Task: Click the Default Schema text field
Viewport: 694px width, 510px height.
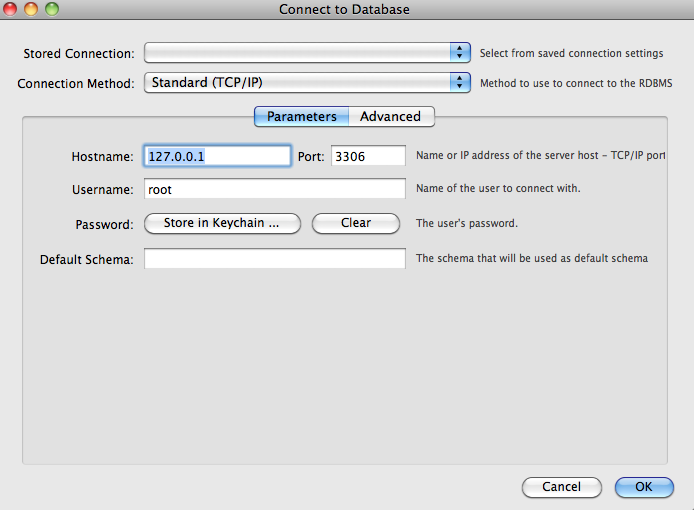Action: pos(274,258)
